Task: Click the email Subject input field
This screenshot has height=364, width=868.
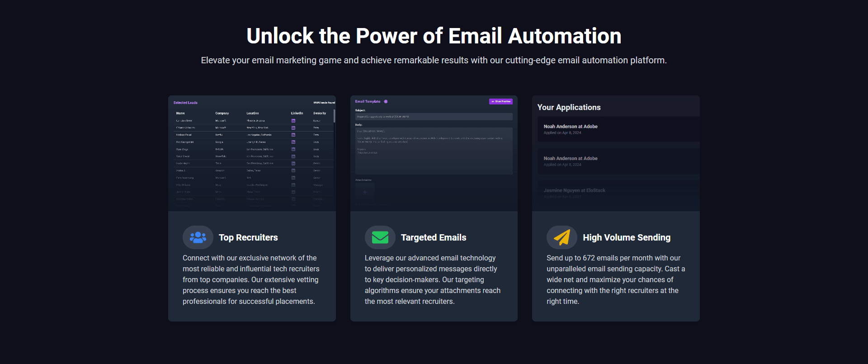Action: pos(434,117)
